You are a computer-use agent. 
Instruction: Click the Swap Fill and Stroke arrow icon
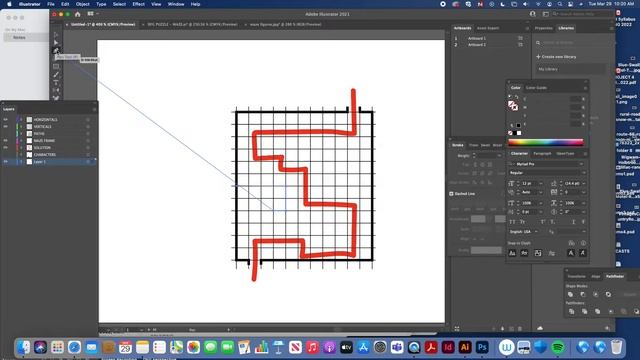point(517,97)
